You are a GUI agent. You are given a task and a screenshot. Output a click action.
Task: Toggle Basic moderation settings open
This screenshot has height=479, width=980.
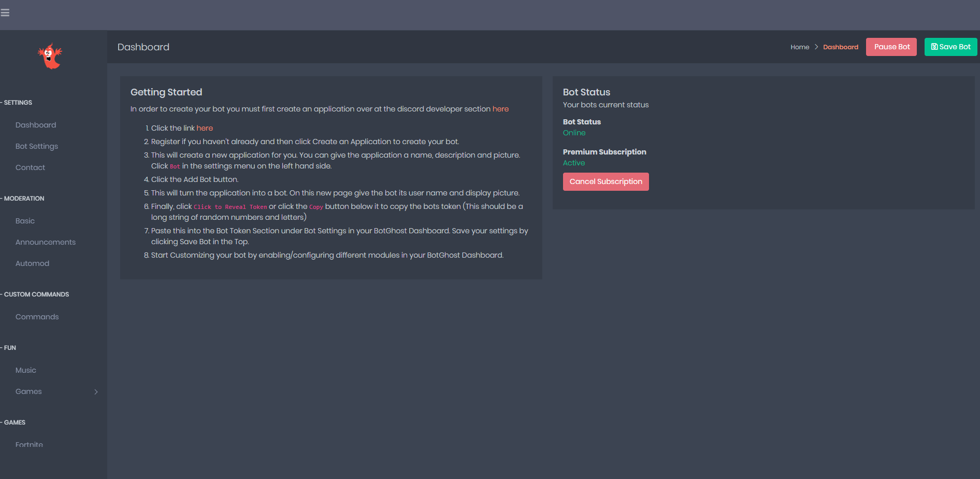pos(25,221)
